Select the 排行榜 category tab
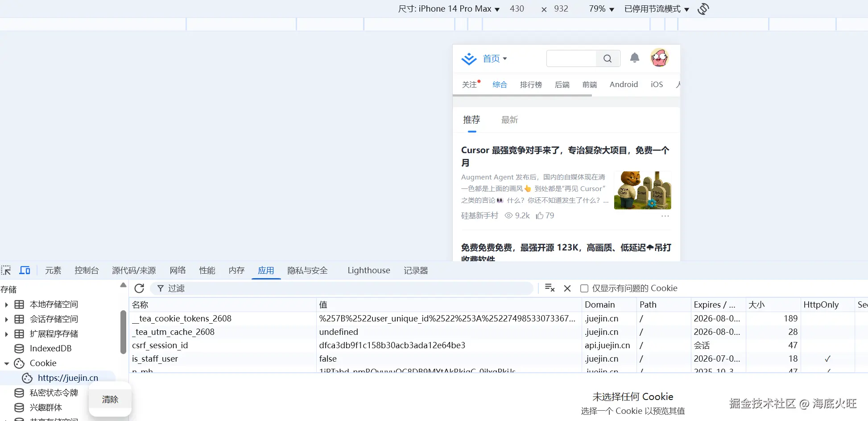This screenshot has width=868, height=421. (531, 84)
